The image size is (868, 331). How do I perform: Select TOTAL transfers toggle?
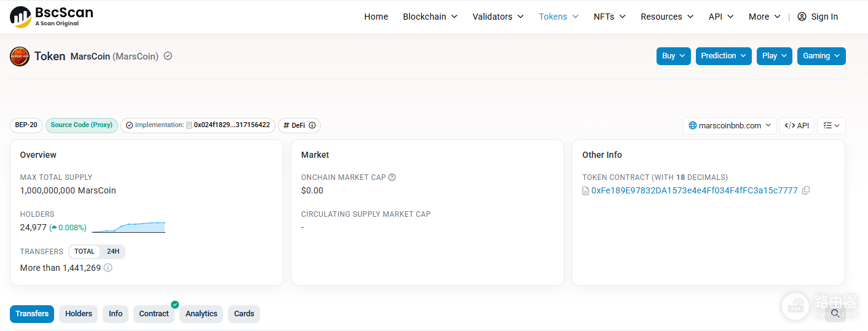[x=85, y=251]
